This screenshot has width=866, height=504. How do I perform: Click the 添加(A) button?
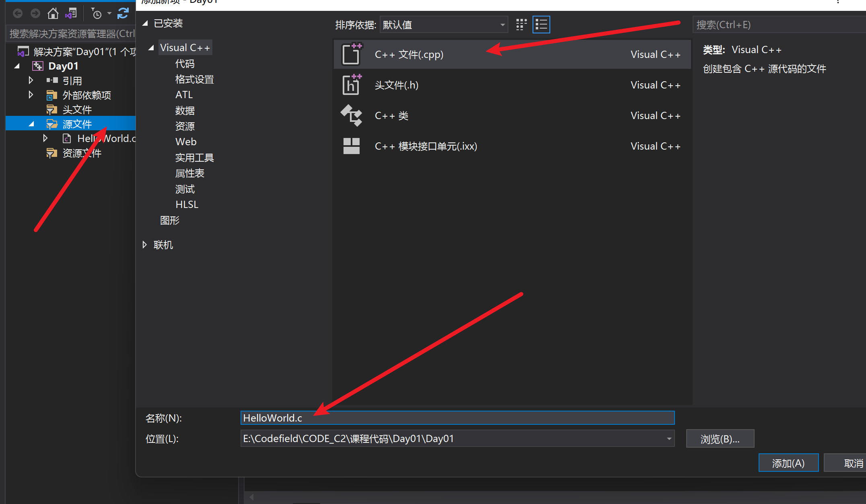click(788, 463)
